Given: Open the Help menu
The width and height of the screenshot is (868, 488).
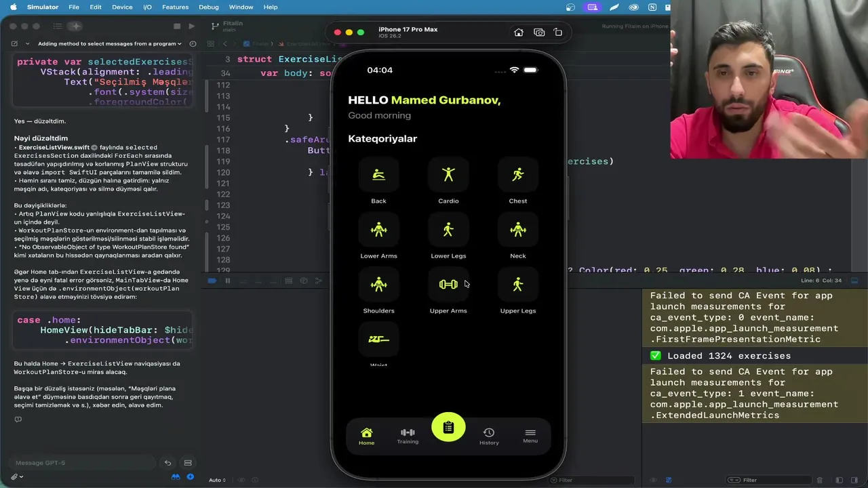Looking at the screenshot, I should (x=270, y=7).
